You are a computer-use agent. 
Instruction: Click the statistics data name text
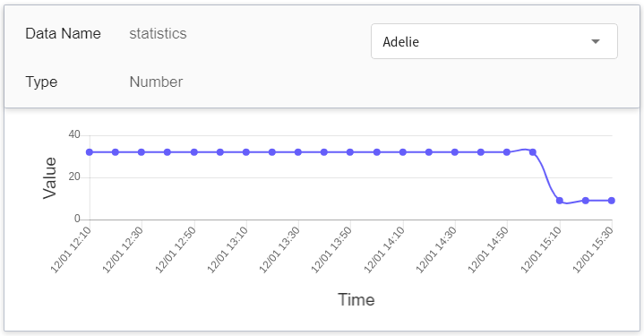click(x=158, y=33)
